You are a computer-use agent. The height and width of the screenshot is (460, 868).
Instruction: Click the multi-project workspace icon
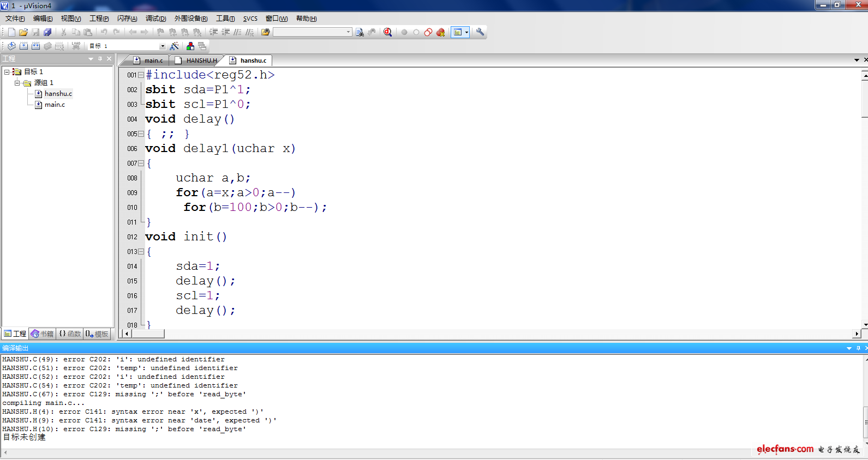point(202,46)
